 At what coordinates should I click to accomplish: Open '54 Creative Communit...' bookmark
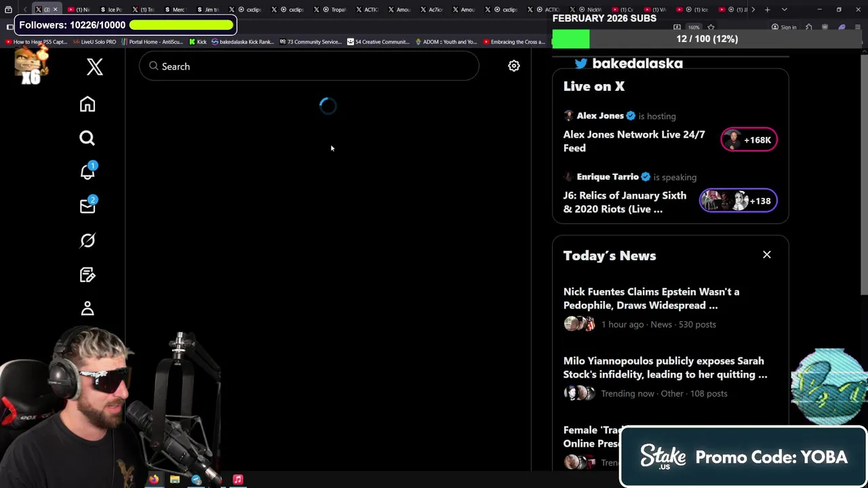coord(378,42)
